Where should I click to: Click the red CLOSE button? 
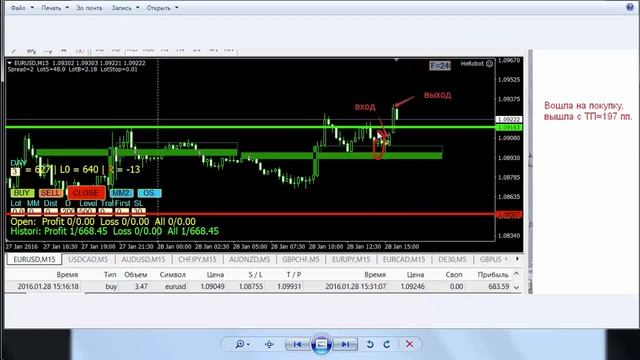pos(86,193)
